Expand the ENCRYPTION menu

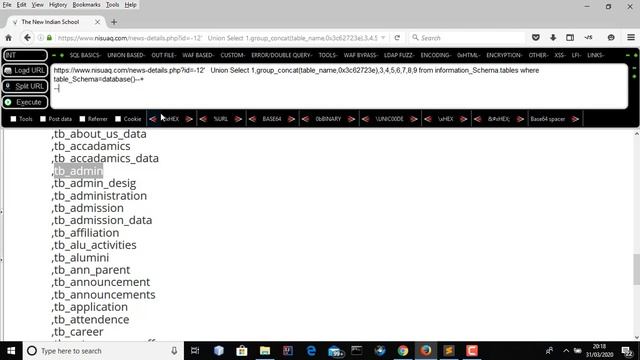[x=504, y=55]
